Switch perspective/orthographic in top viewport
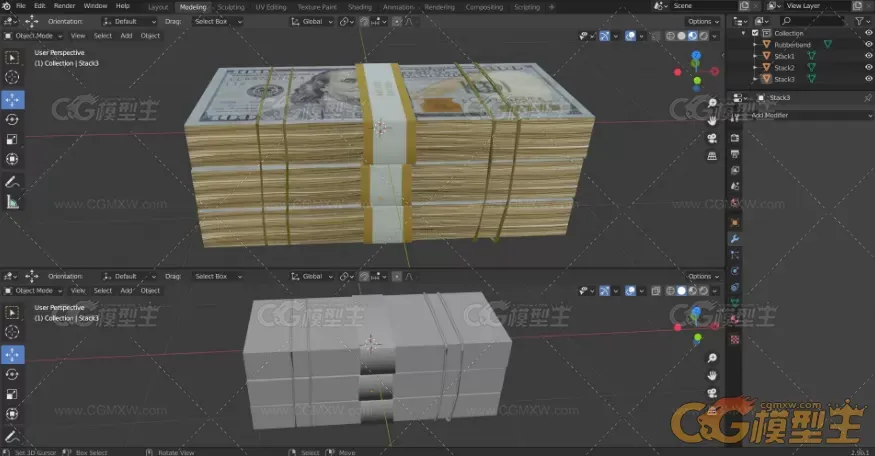 click(712, 156)
